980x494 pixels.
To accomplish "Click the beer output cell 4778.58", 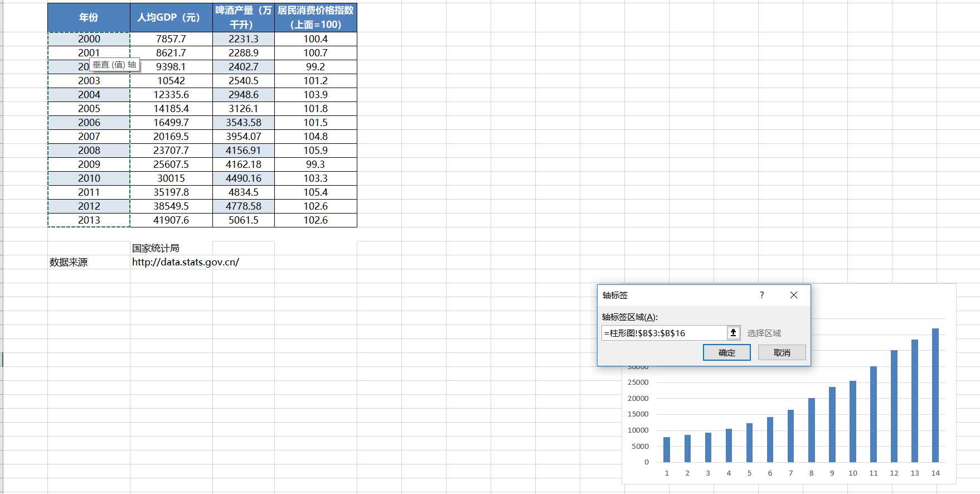I will [x=244, y=206].
